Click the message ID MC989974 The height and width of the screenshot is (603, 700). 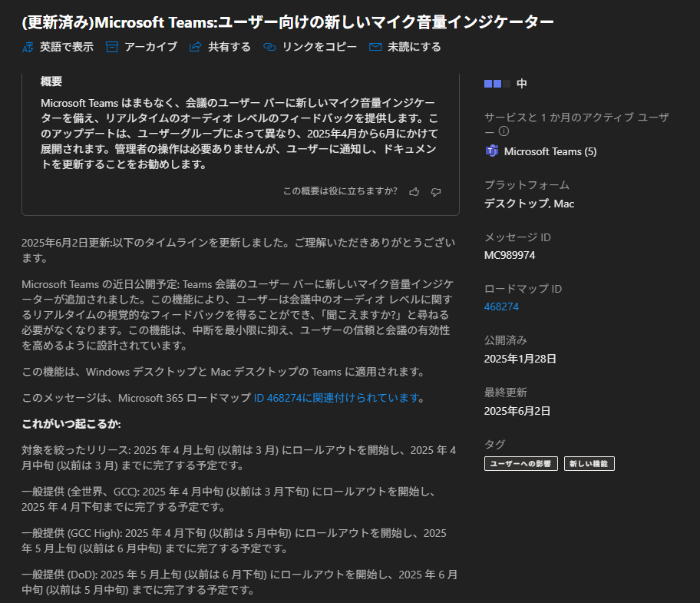pos(510,256)
